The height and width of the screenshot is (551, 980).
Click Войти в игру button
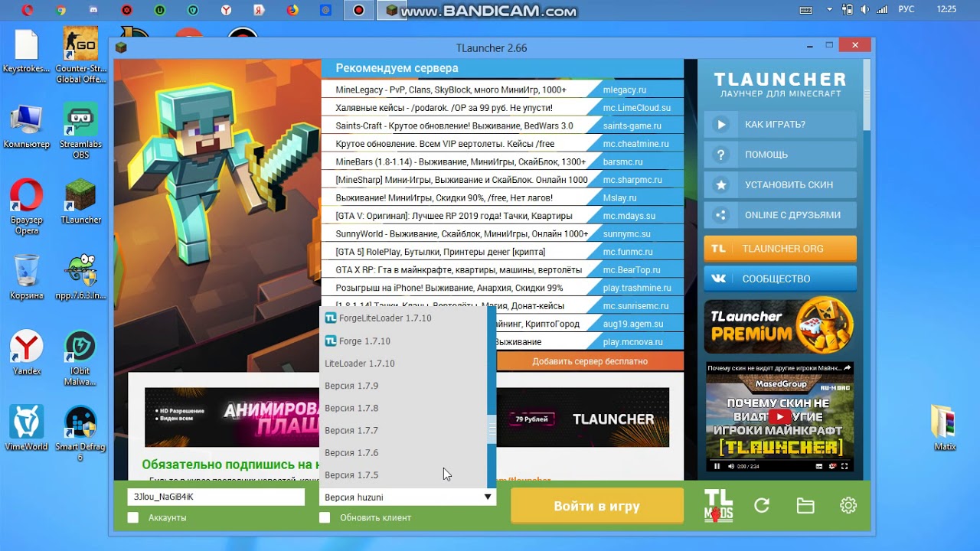click(597, 506)
